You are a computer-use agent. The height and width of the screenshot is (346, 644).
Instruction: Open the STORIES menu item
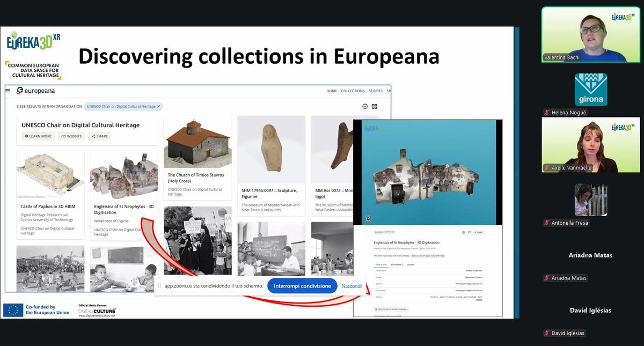pyautogui.click(x=375, y=91)
